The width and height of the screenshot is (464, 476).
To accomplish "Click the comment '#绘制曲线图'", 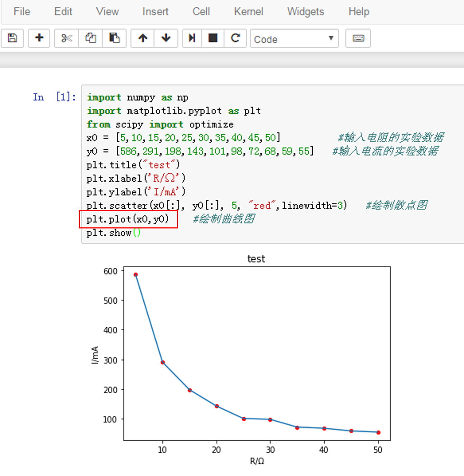I will coord(224,219).
